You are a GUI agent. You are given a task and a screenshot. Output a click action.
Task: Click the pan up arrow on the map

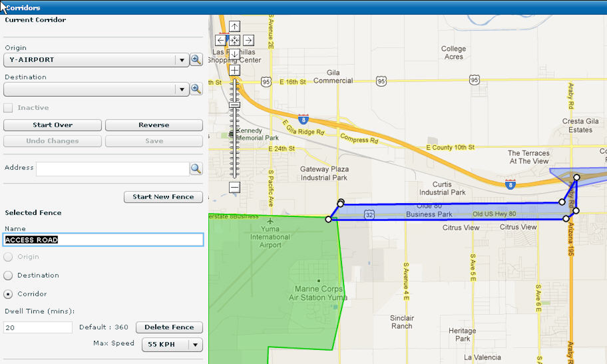click(x=234, y=26)
